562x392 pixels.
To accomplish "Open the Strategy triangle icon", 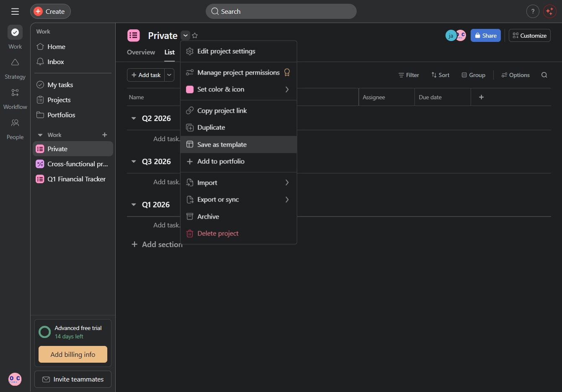I will [15, 62].
